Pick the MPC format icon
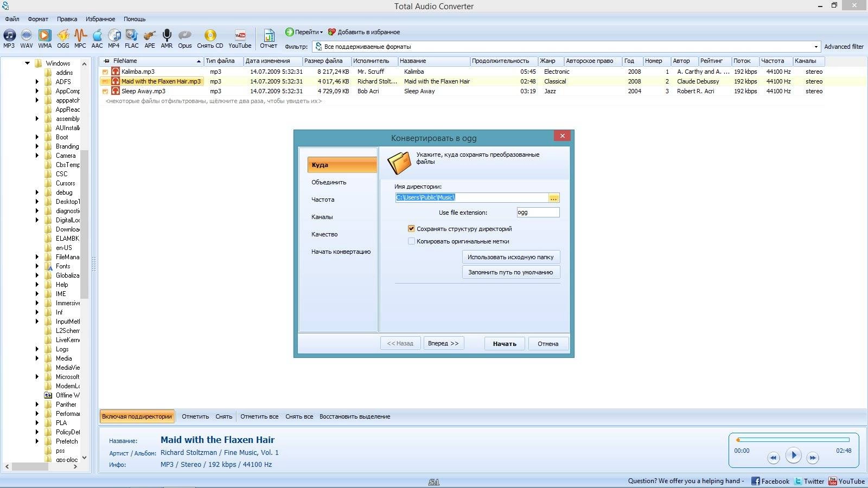868x488 pixels. pyautogui.click(x=80, y=38)
